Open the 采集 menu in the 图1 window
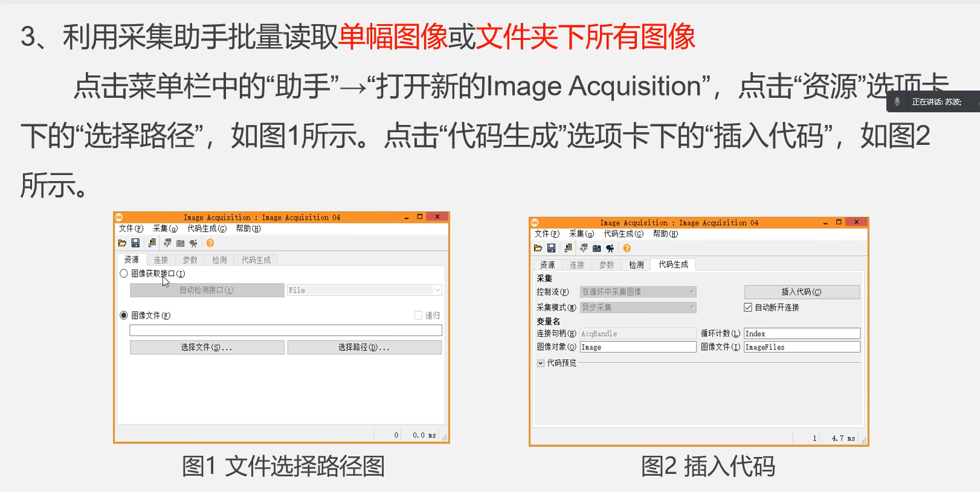 [165, 229]
